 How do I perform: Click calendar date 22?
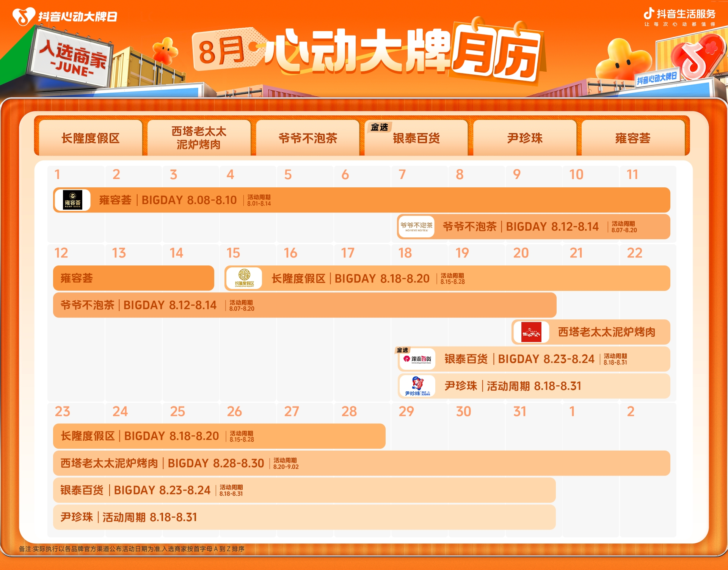pos(635,253)
